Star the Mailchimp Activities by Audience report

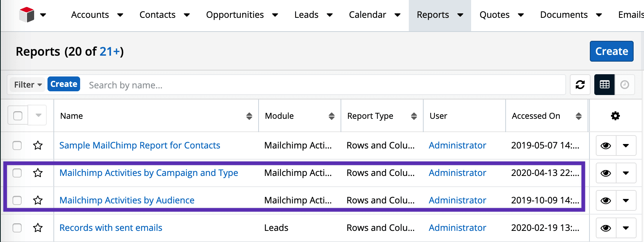coord(38,200)
